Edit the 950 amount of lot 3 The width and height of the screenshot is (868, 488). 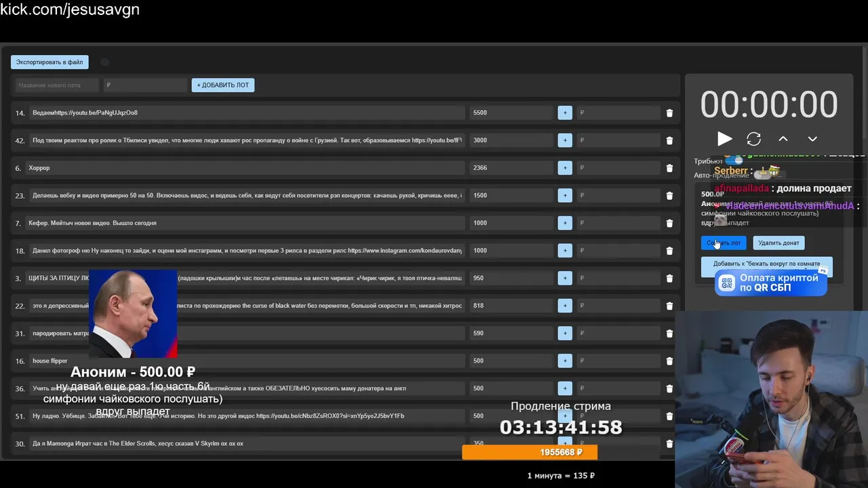point(511,278)
